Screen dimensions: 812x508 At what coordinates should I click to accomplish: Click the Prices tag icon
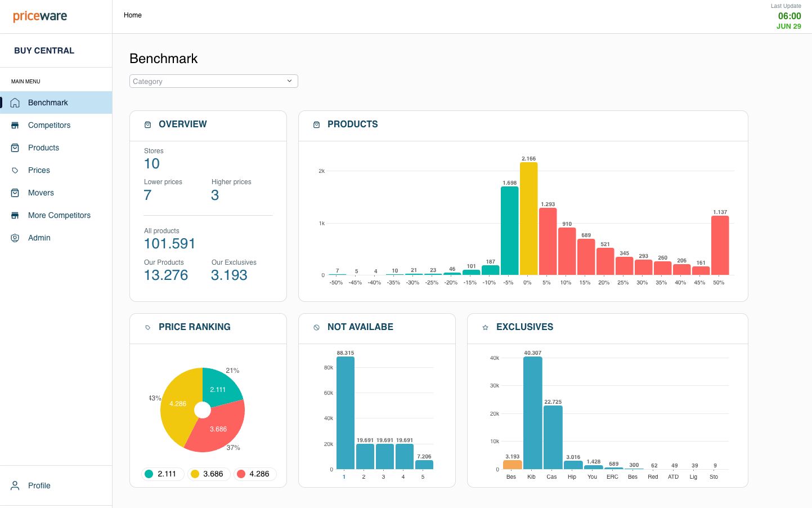point(15,170)
